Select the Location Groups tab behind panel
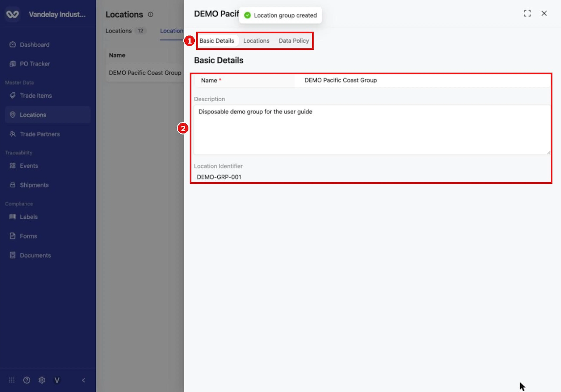The width and height of the screenshot is (561, 392). tap(172, 31)
